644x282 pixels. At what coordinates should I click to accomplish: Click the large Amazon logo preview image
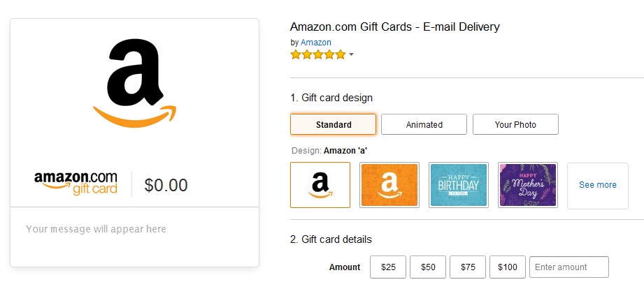tap(134, 84)
